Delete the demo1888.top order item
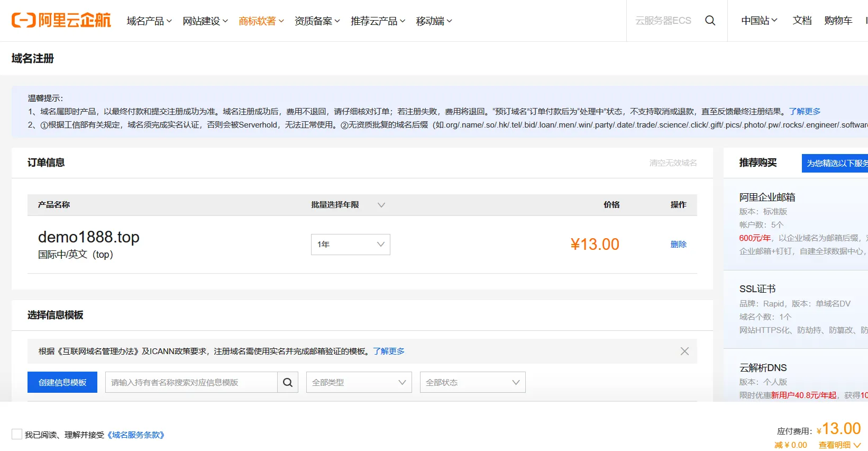The height and width of the screenshot is (451, 868). click(x=678, y=245)
